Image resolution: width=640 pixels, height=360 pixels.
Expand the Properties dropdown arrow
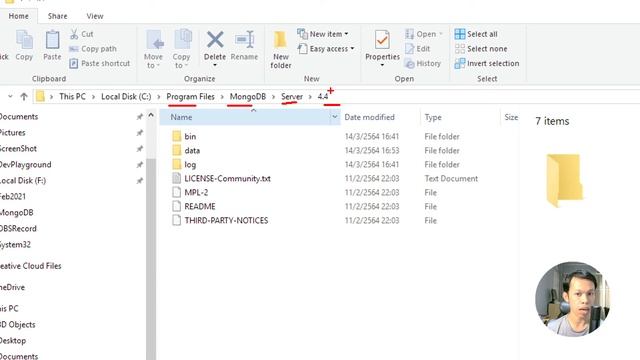tap(382, 65)
